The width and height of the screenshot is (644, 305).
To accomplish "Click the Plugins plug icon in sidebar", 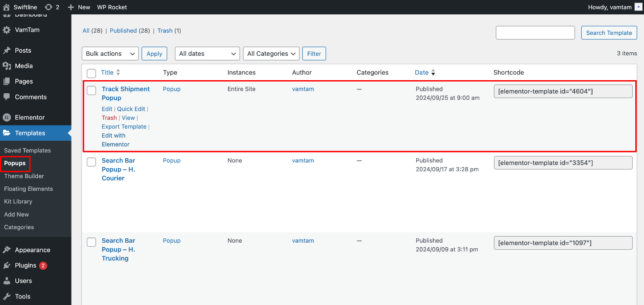I will [x=7, y=265].
